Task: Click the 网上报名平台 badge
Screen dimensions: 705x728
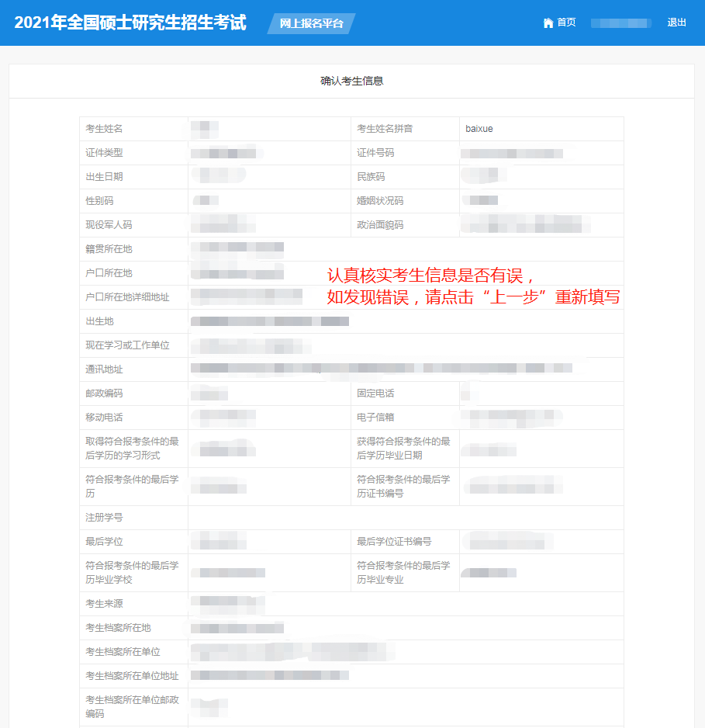Action: pos(311,23)
